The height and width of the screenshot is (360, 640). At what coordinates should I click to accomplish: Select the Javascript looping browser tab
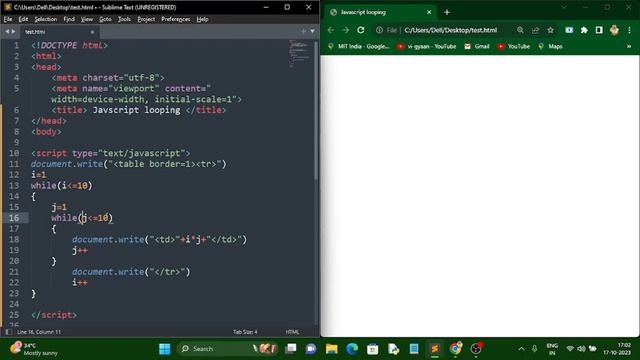380,12
